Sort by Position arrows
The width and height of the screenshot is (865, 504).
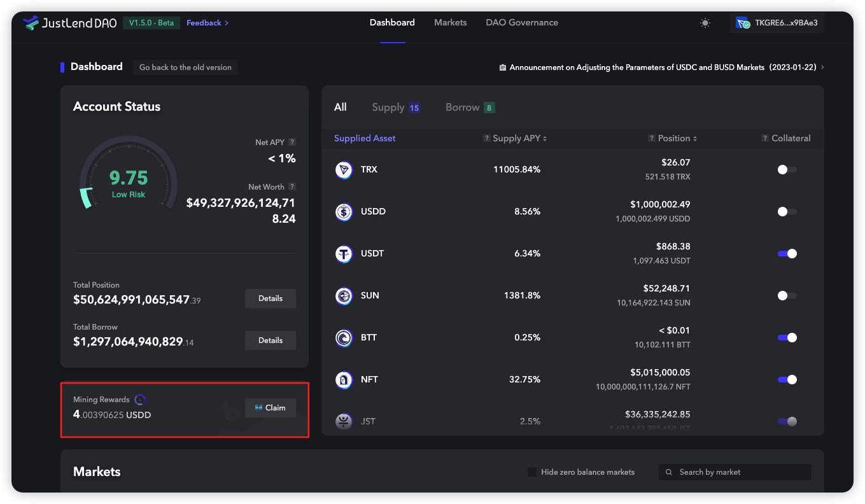695,139
